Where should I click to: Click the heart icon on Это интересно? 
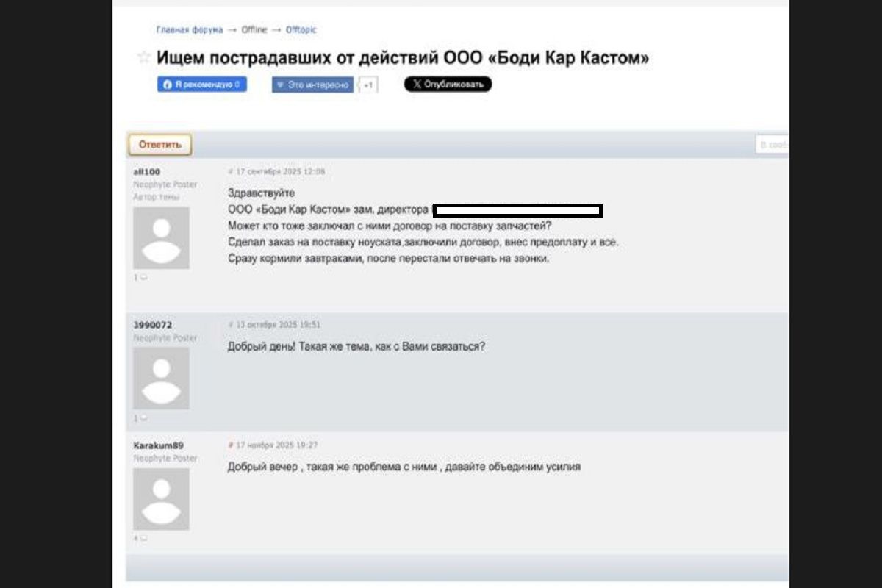pos(280,85)
